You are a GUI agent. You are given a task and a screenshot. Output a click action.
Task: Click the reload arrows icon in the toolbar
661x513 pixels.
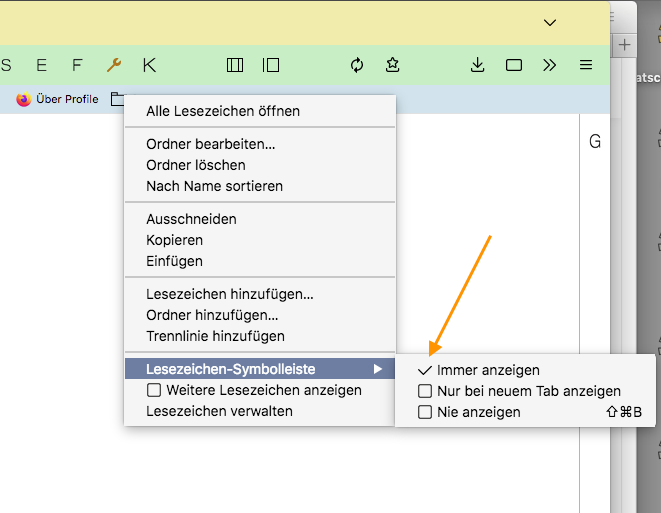(x=357, y=65)
